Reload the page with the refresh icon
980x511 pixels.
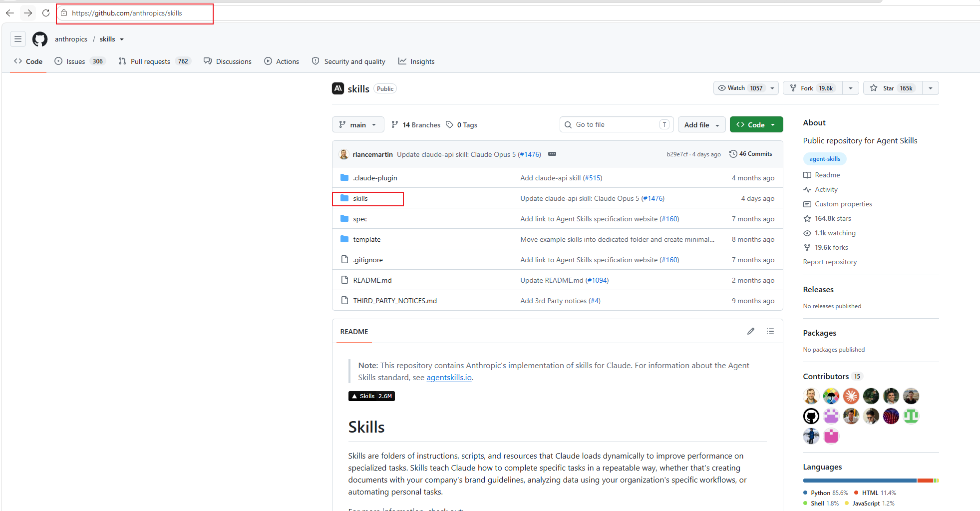[x=46, y=13]
